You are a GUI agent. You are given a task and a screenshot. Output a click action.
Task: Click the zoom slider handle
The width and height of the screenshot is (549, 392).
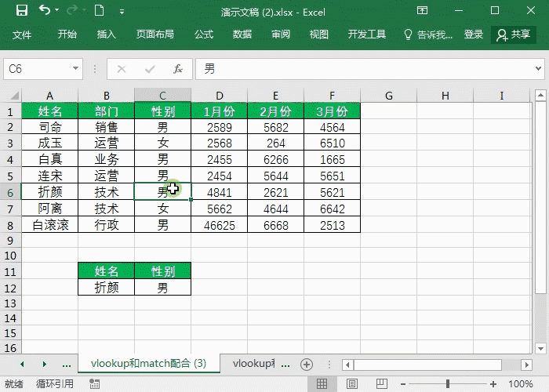448,384
